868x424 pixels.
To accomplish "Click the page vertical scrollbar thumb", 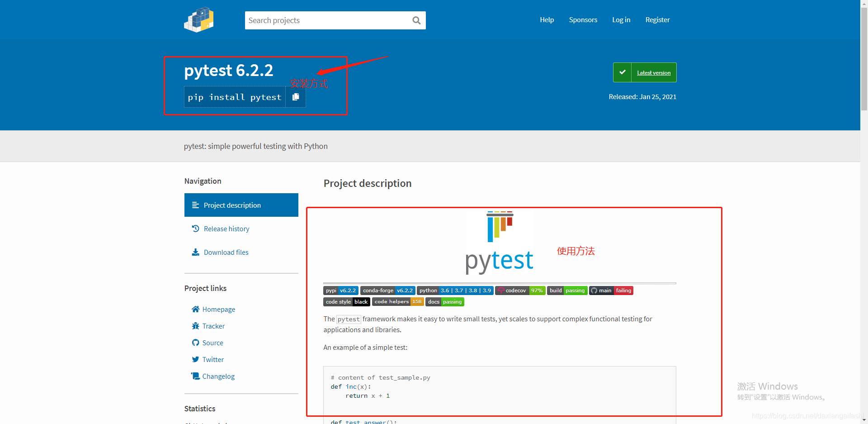I will click(x=864, y=59).
